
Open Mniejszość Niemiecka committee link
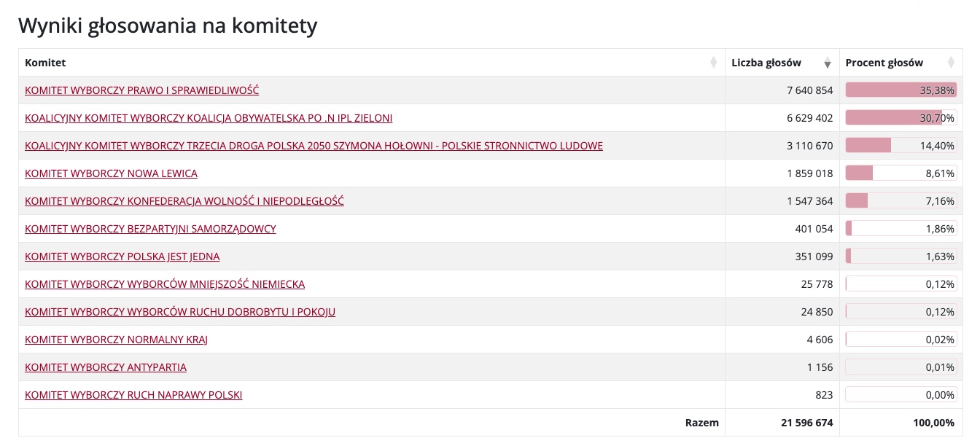click(x=165, y=284)
